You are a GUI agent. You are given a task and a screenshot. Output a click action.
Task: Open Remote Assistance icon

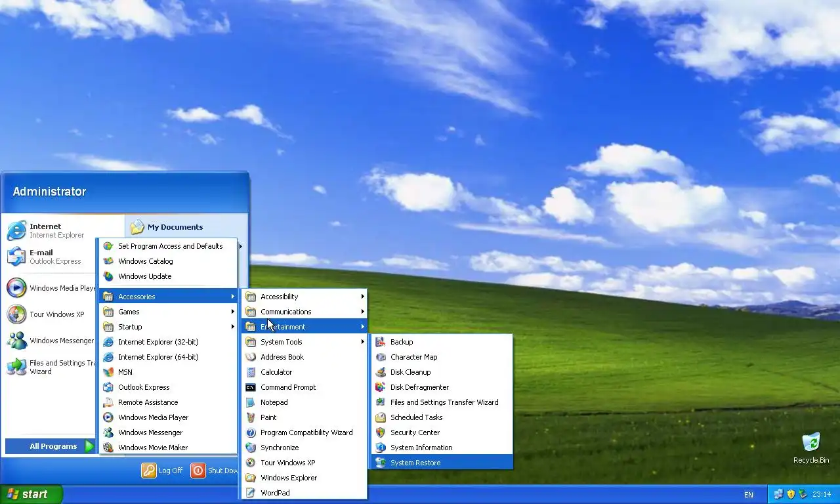[108, 402]
